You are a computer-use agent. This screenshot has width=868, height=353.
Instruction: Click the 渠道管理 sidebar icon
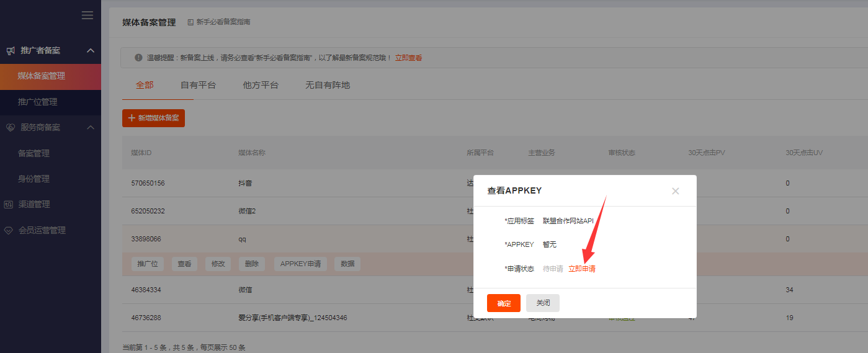8,204
